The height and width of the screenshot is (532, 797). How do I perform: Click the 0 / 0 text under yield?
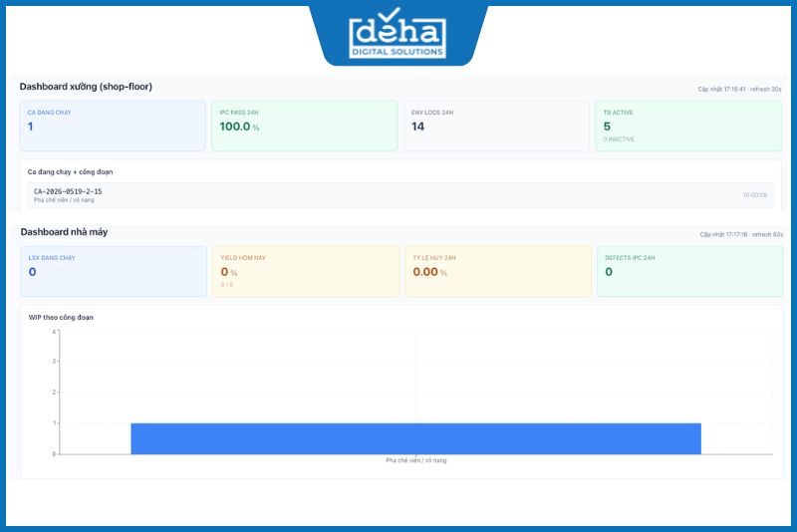pos(227,285)
